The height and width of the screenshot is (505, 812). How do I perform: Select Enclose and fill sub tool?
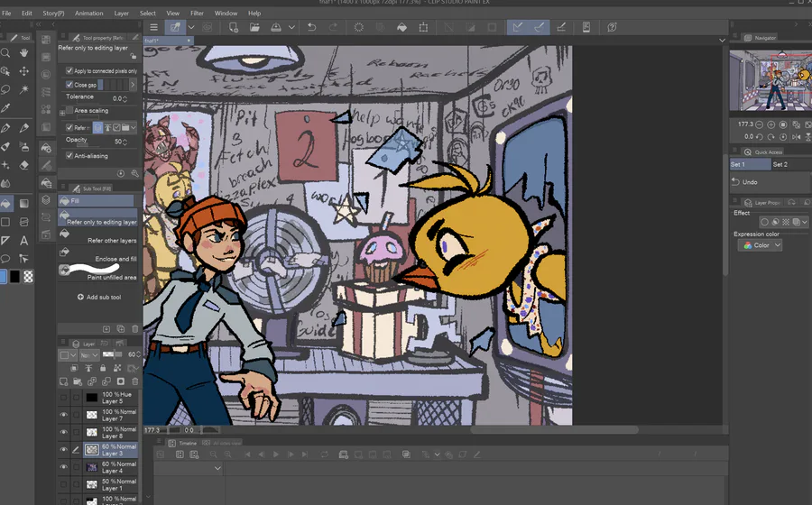pos(97,255)
